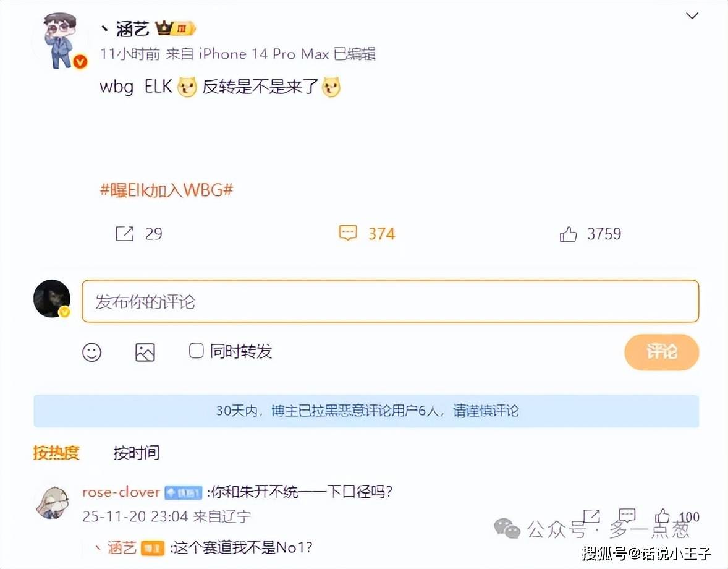
Task: Like the post with 3759 likes
Action: coord(568,234)
